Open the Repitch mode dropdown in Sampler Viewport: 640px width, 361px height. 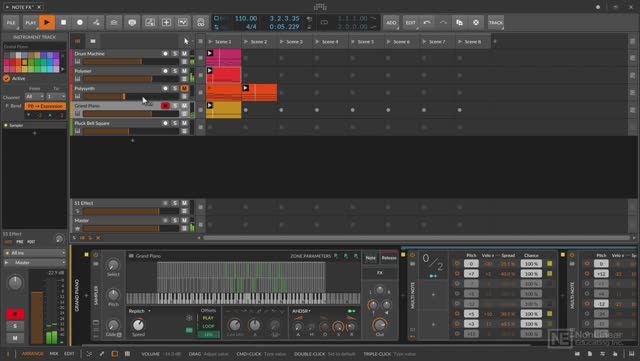140,311
